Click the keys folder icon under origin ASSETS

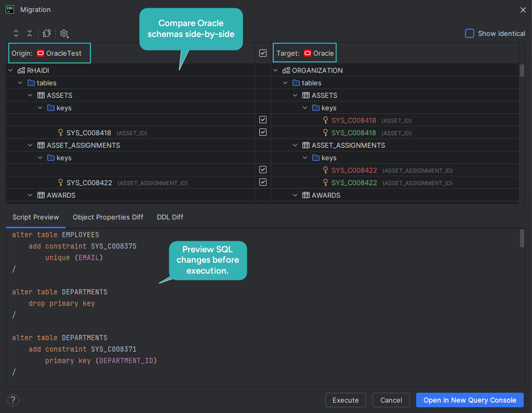pos(51,108)
